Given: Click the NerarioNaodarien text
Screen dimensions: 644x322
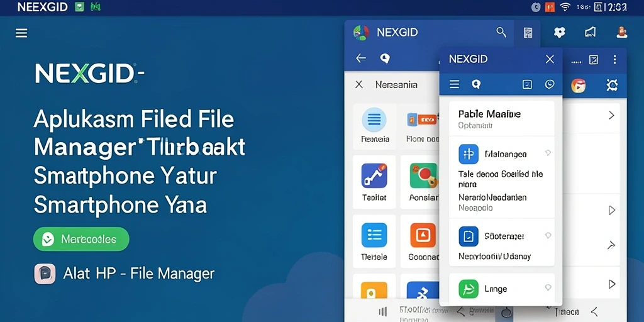Looking at the screenshot, I should (x=492, y=197).
